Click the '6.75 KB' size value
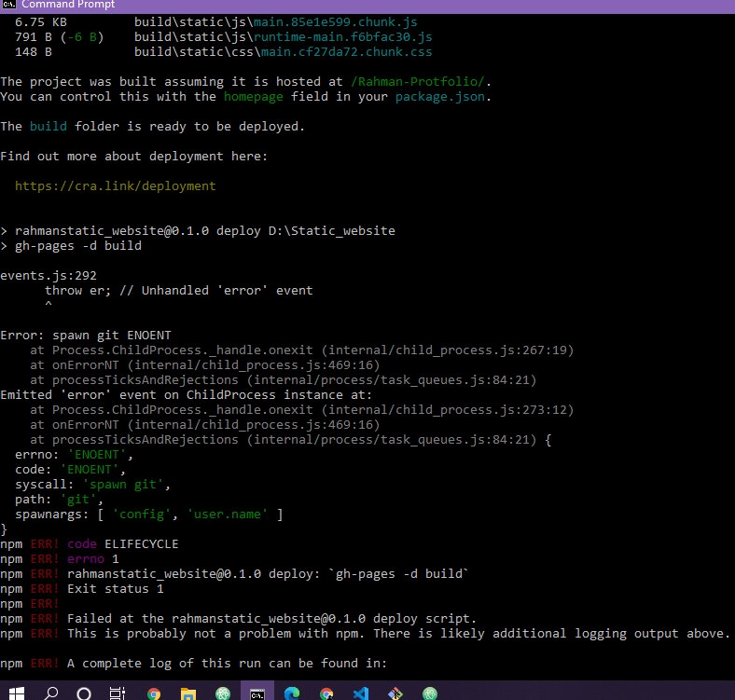The height and width of the screenshot is (700, 735). [x=41, y=22]
